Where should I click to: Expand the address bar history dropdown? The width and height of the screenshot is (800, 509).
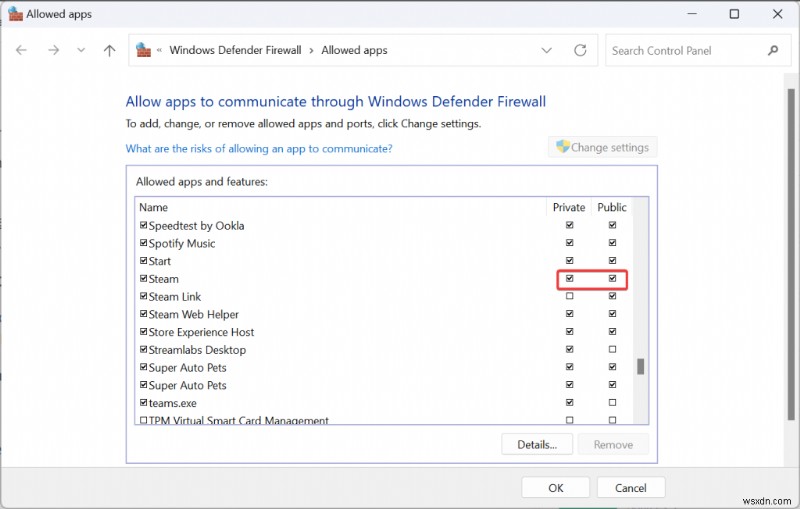(x=546, y=50)
